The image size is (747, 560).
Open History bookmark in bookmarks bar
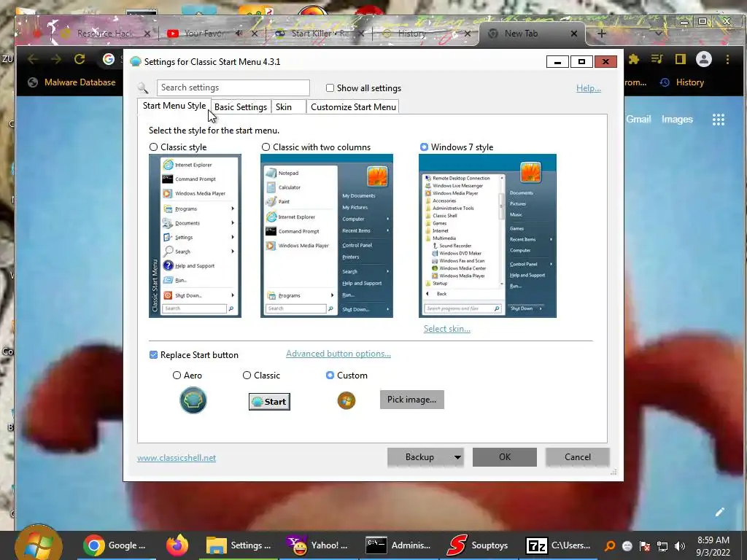pos(682,82)
